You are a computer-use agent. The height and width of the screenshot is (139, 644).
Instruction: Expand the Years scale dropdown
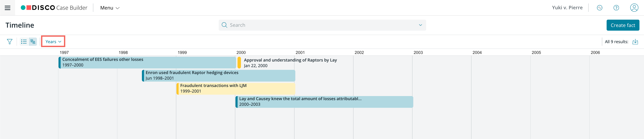click(53, 41)
